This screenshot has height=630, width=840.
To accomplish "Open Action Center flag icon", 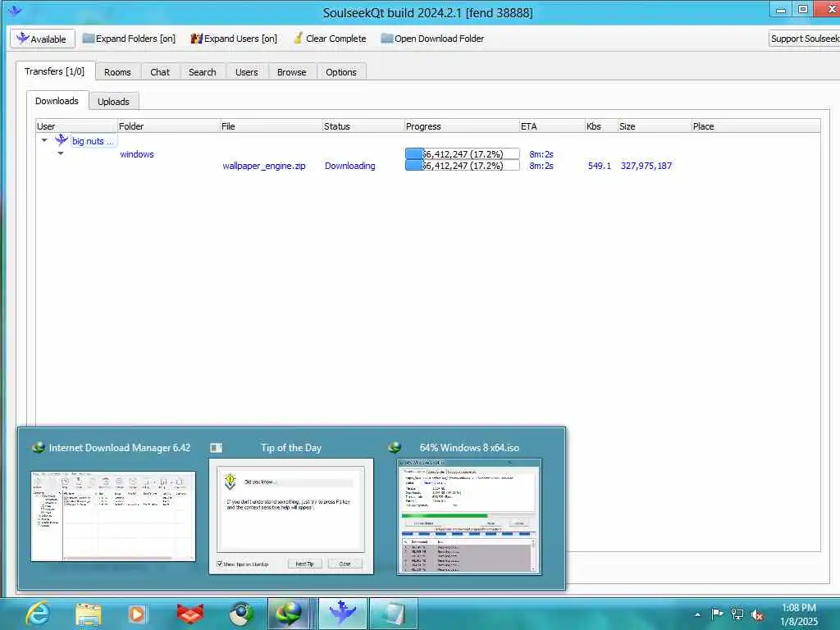I will point(717,614).
